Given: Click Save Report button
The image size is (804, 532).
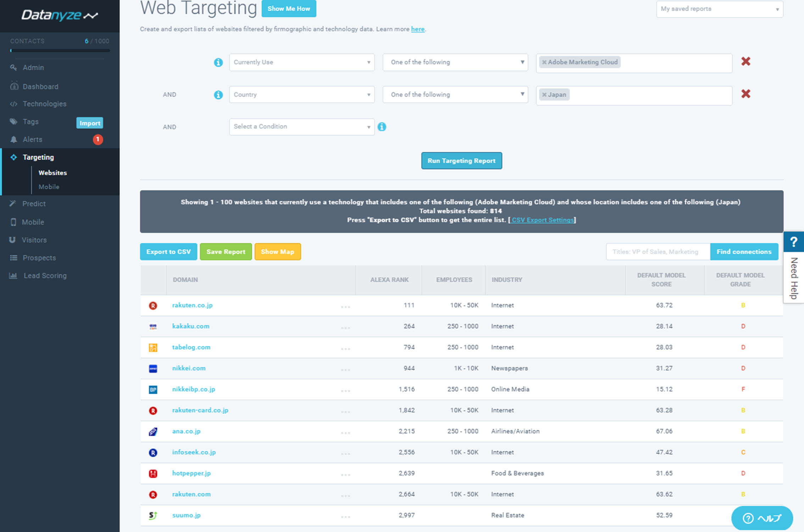Looking at the screenshot, I should coord(226,252).
